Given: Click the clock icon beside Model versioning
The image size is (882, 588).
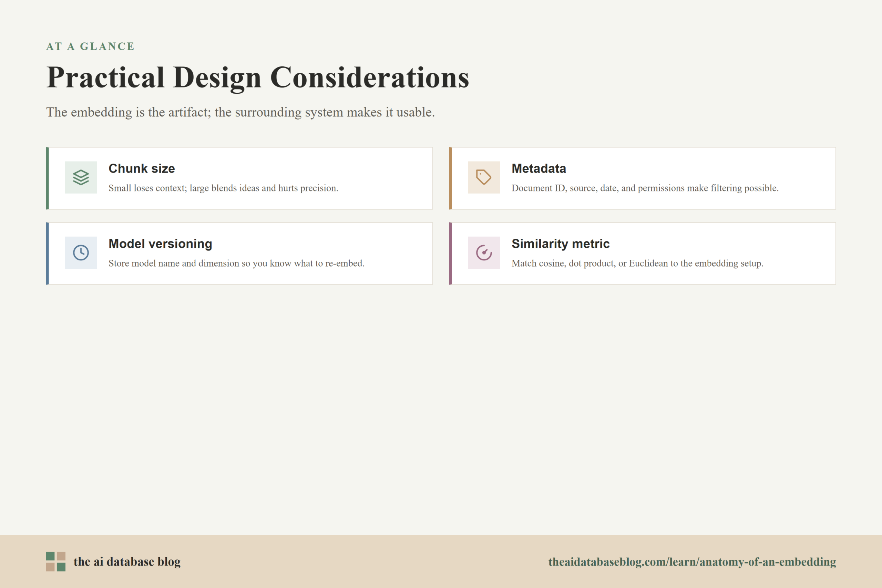Looking at the screenshot, I should click(x=81, y=252).
